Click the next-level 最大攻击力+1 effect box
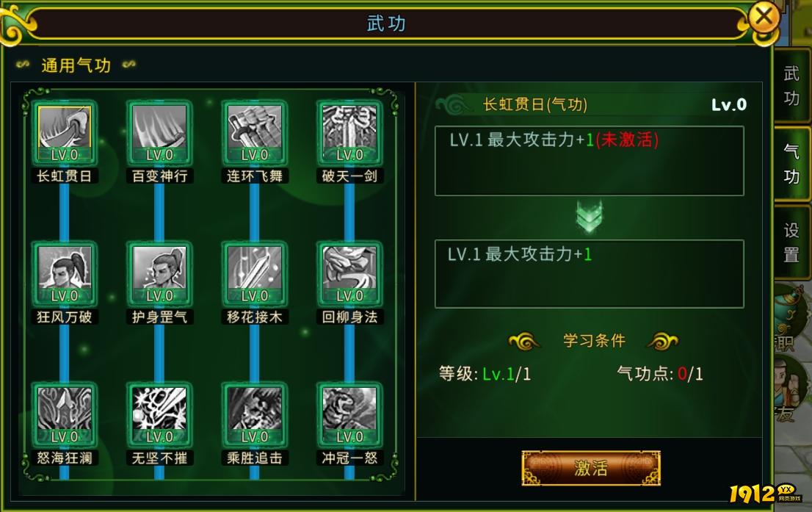The height and width of the screenshot is (512, 812). tap(590, 274)
